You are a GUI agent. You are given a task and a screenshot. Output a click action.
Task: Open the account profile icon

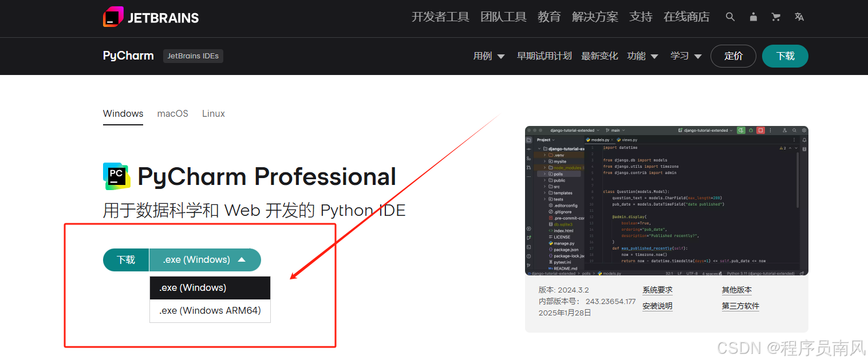coord(753,17)
